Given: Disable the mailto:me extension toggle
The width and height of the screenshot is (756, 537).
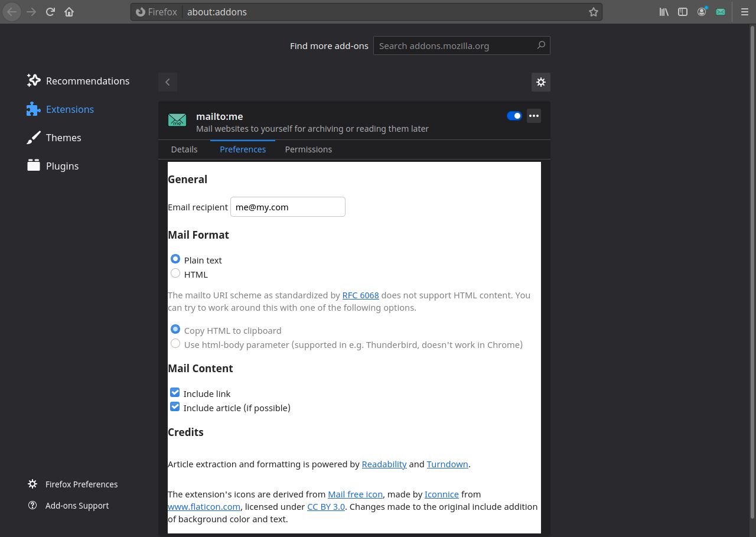Looking at the screenshot, I should [x=514, y=116].
